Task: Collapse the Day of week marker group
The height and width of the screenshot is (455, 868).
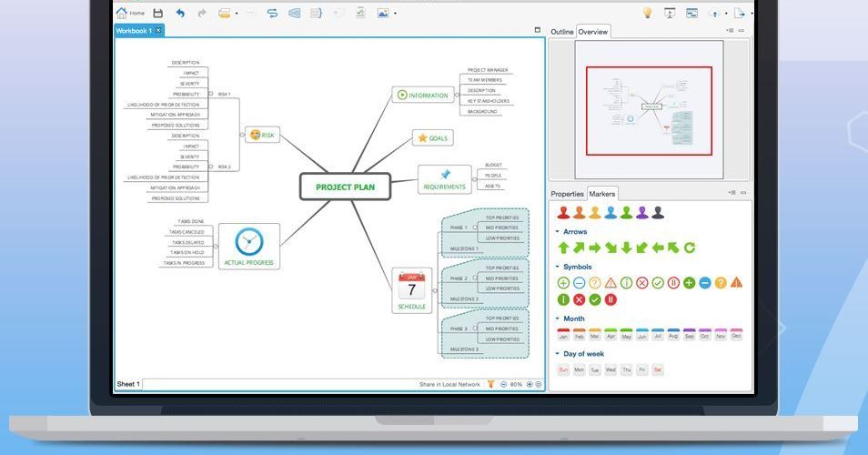Action: [x=558, y=354]
